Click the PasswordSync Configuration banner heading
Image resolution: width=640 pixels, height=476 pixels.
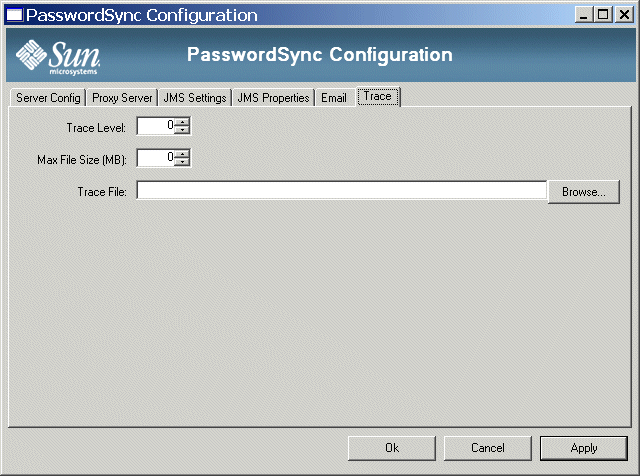(x=320, y=55)
